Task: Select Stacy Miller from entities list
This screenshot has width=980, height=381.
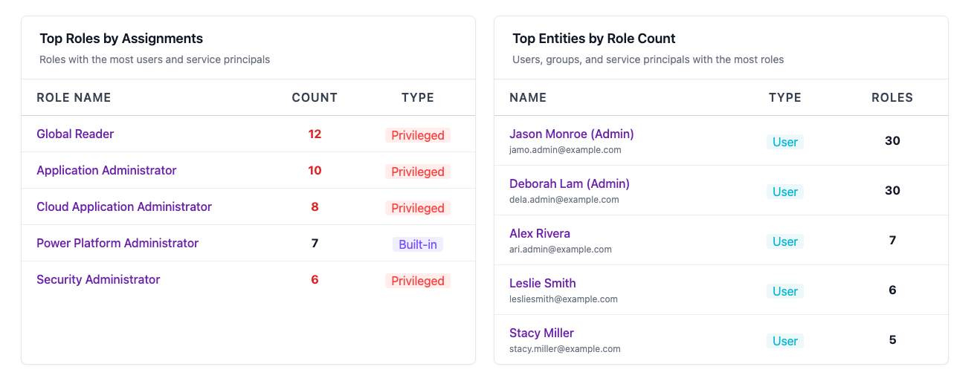Action: point(541,333)
